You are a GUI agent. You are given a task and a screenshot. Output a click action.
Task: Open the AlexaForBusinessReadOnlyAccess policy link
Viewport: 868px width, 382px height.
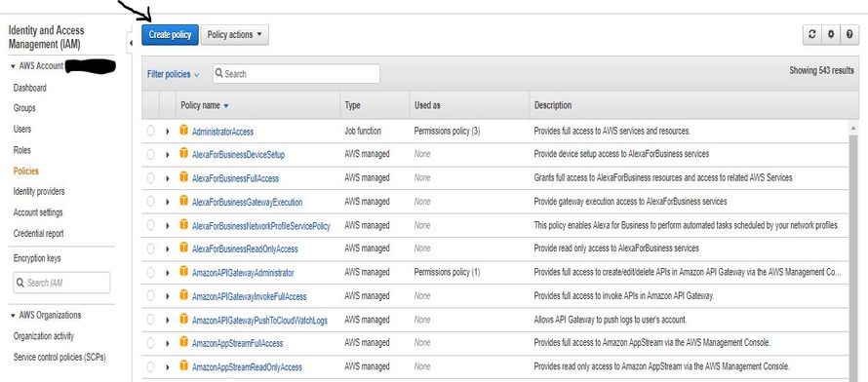tap(245, 249)
